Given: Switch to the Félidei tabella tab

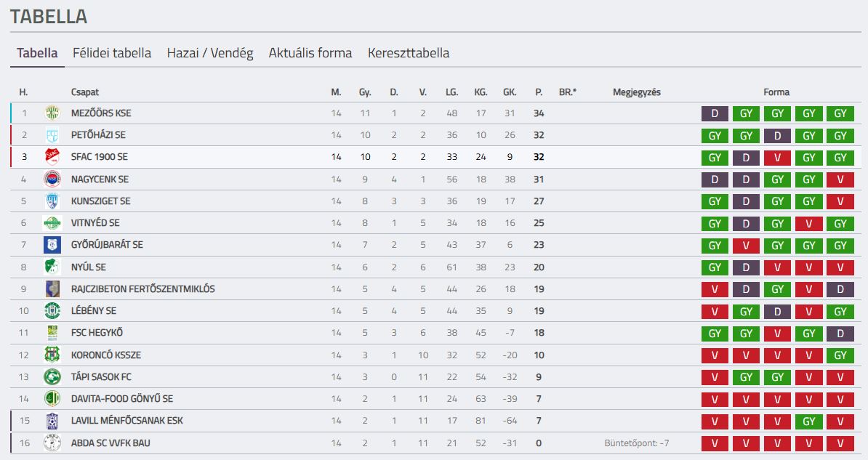Looking at the screenshot, I should 112,53.
